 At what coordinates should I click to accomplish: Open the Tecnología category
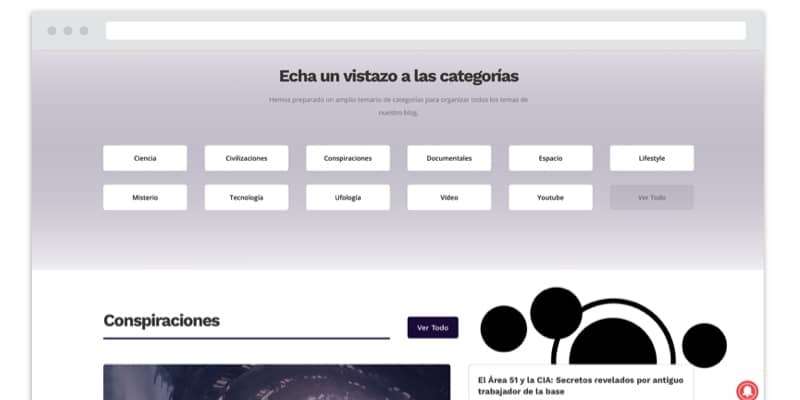[246, 197]
